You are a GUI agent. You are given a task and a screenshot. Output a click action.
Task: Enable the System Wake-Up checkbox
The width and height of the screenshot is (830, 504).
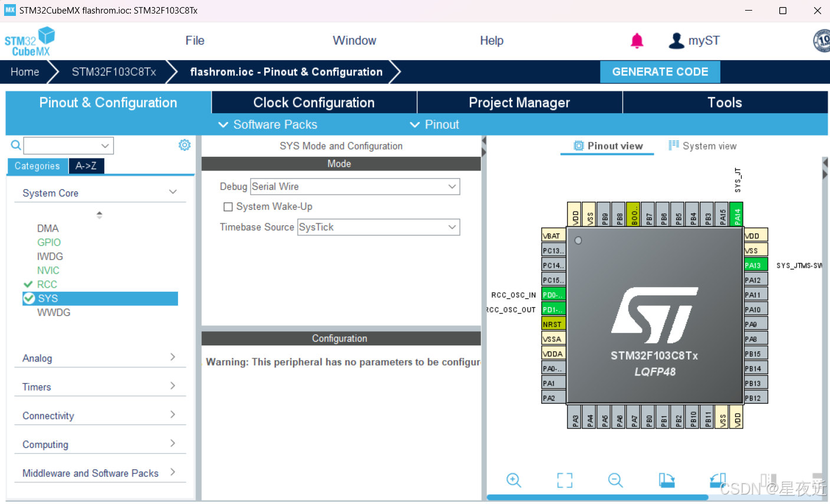[228, 207]
